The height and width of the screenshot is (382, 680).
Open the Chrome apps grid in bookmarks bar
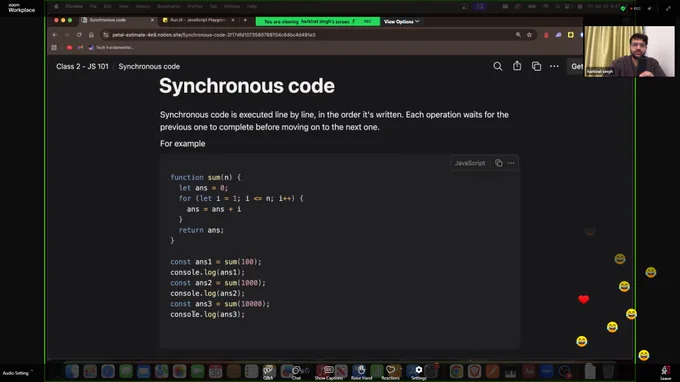pos(54,48)
